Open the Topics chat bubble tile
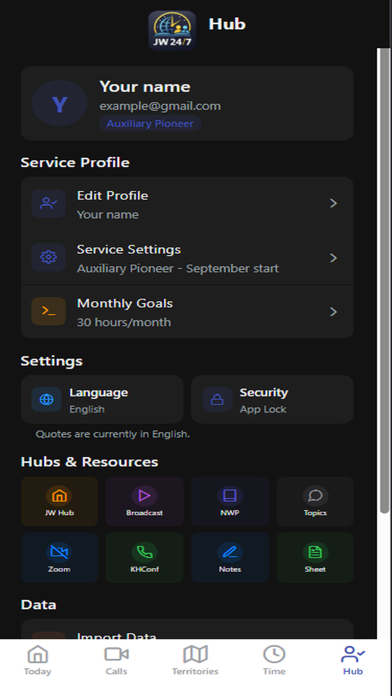Viewport: 392px width, 696px height. [x=315, y=502]
